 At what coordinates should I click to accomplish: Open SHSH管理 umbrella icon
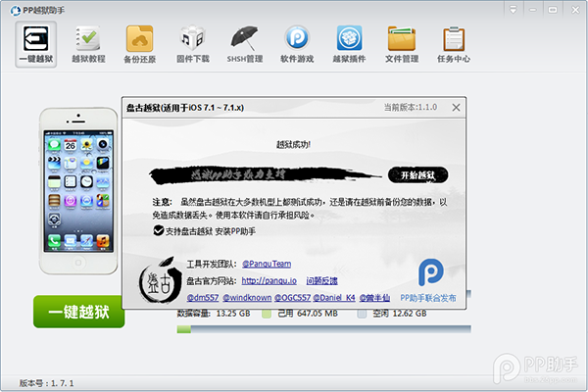click(x=244, y=44)
